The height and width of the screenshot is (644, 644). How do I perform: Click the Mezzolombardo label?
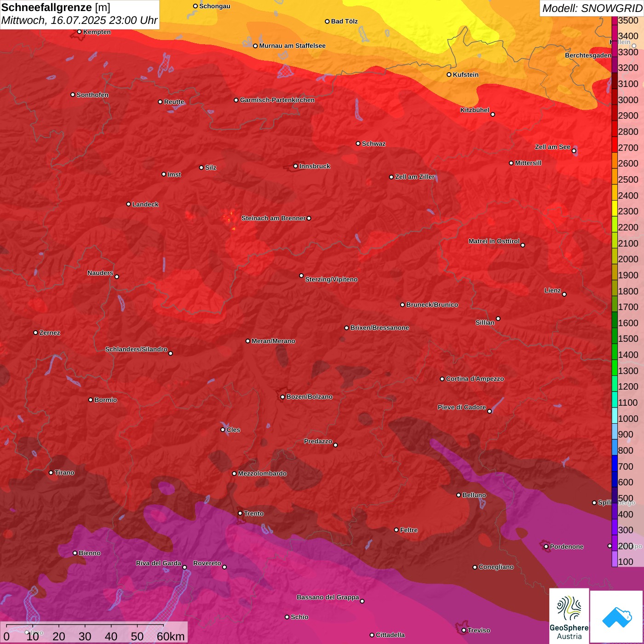(262, 473)
